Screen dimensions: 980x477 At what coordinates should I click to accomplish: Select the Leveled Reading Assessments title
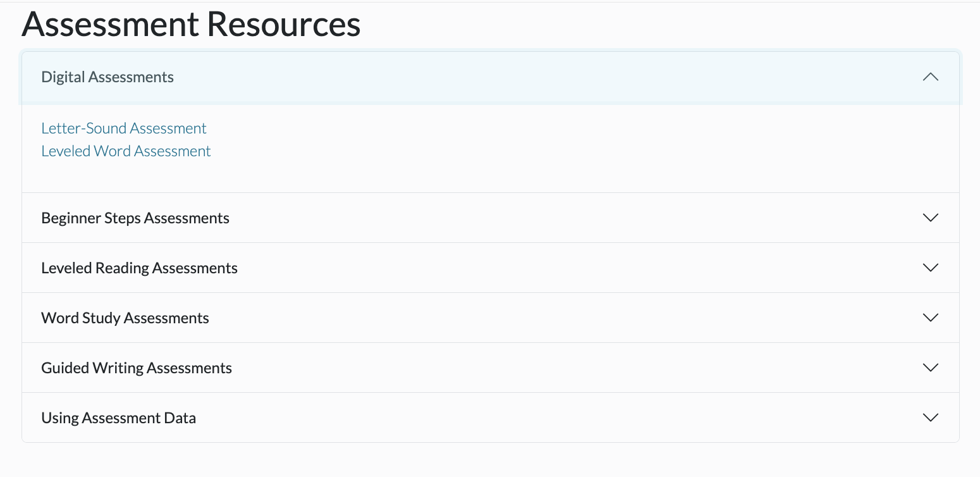coord(139,268)
